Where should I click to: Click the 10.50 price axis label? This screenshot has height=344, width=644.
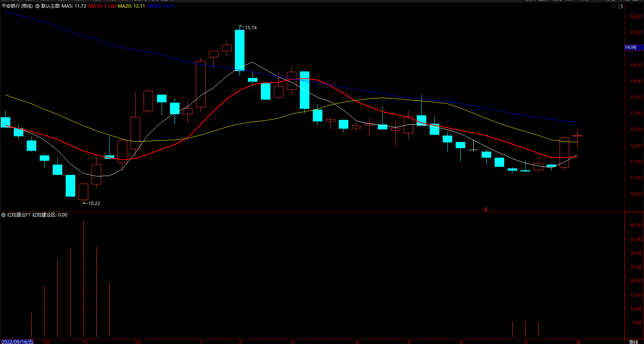point(636,194)
